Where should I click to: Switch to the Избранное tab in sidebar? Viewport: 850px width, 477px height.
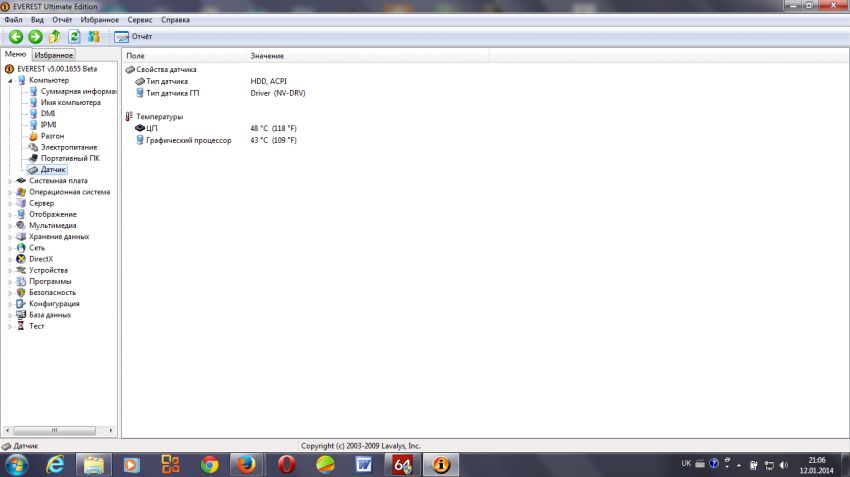pos(53,55)
